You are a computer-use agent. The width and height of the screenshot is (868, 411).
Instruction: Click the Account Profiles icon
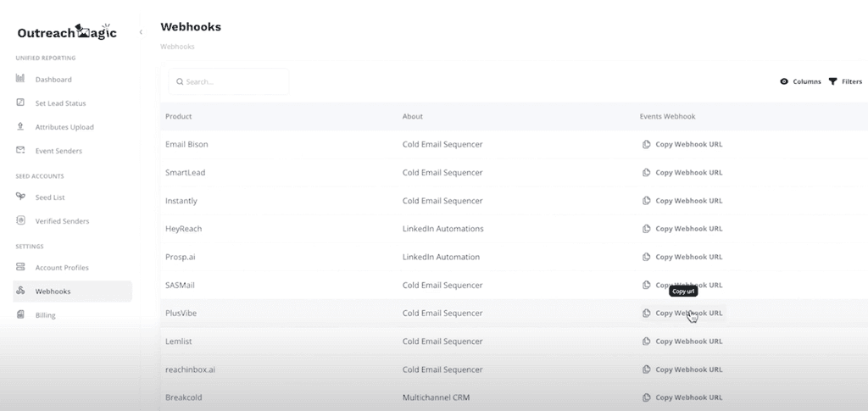pyautogui.click(x=20, y=267)
